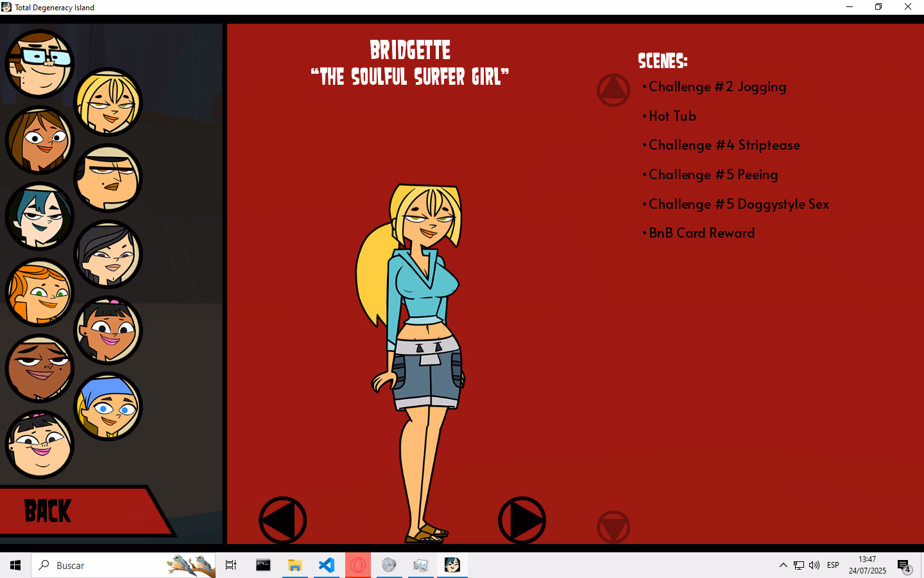Switch to Visual Studio Code on taskbar
This screenshot has width=924, height=578.
[x=327, y=565]
